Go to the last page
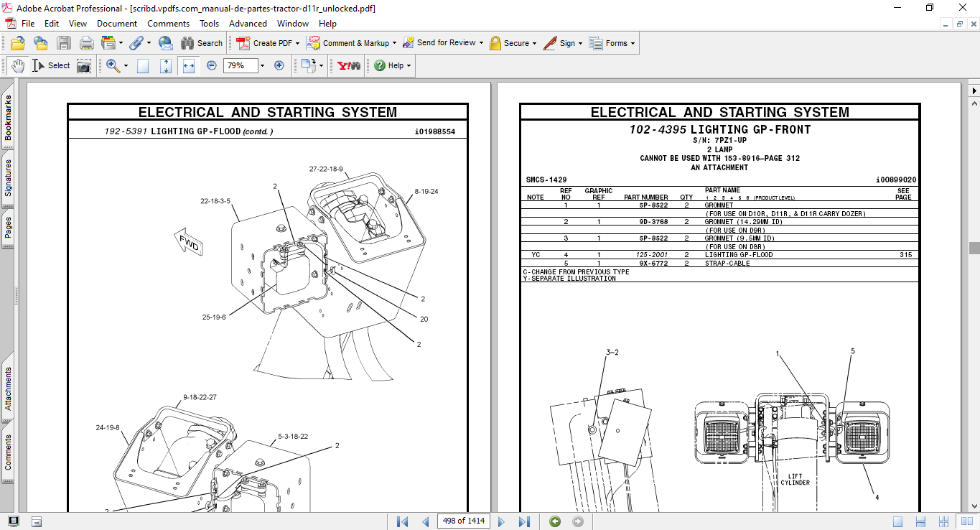Screen dimensions: 980x530 (524, 521)
